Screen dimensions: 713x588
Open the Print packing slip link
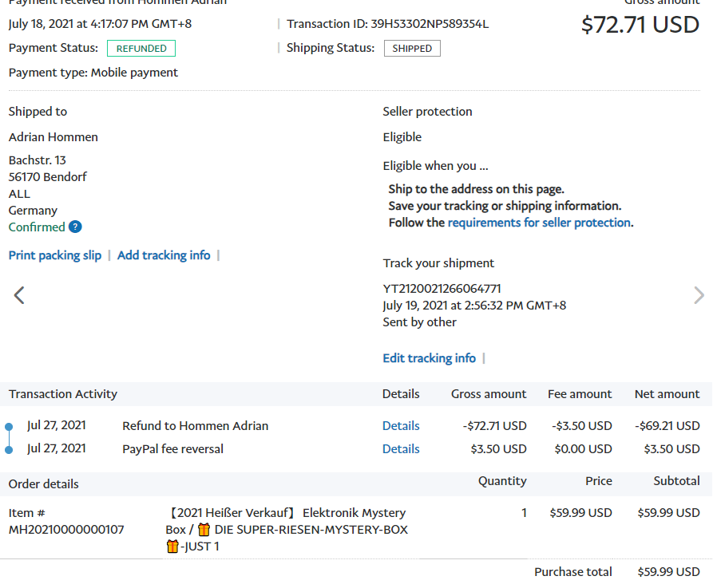[x=55, y=255]
